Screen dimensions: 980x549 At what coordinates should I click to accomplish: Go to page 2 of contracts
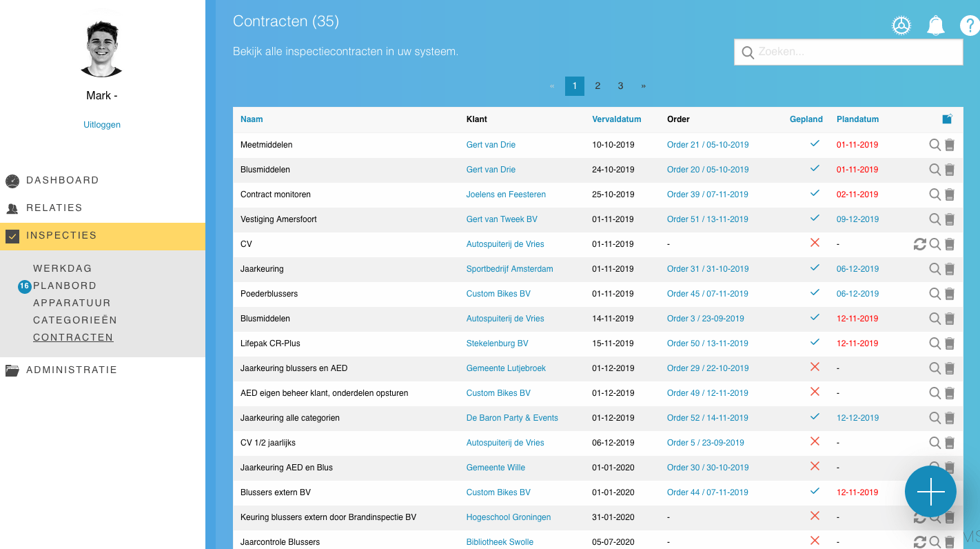(598, 86)
